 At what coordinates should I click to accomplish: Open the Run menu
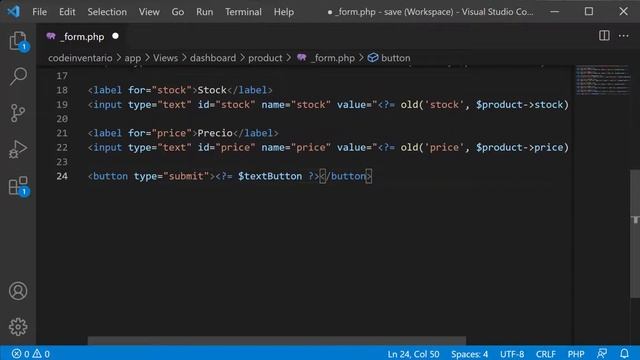point(204,12)
